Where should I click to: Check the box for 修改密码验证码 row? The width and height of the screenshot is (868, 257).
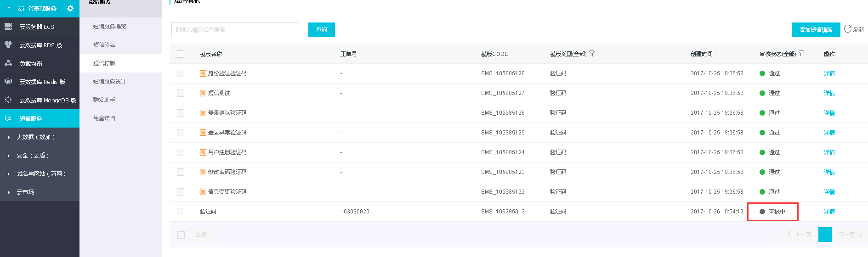pos(181,172)
